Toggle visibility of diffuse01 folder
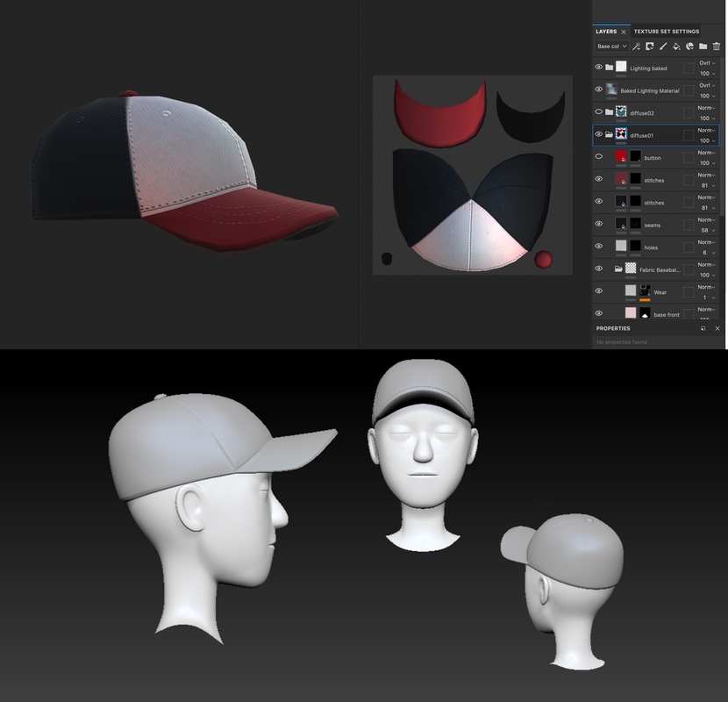 pyautogui.click(x=599, y=133)
